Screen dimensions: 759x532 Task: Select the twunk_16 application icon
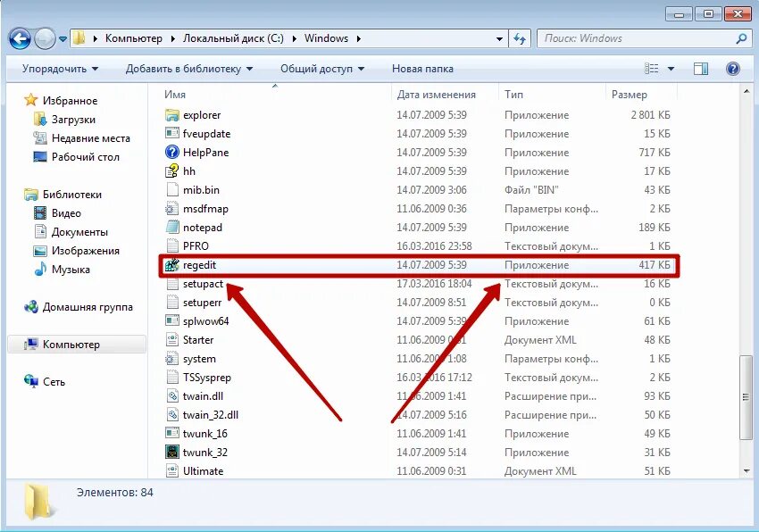[171, 433]
